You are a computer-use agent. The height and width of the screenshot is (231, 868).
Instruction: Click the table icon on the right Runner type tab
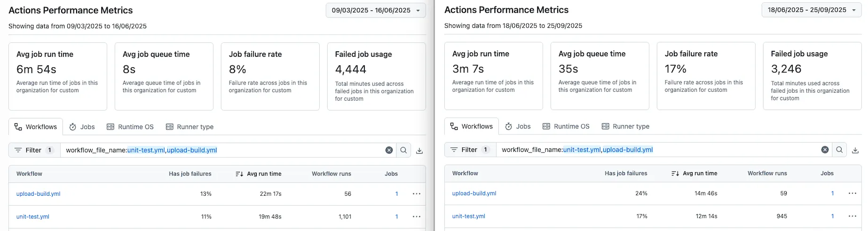click(606, 127)
